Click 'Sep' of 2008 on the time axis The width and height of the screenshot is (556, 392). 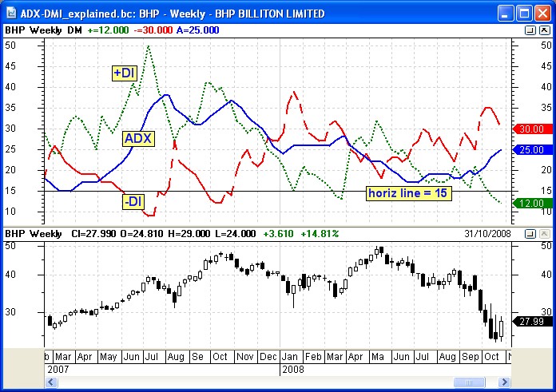471,357
